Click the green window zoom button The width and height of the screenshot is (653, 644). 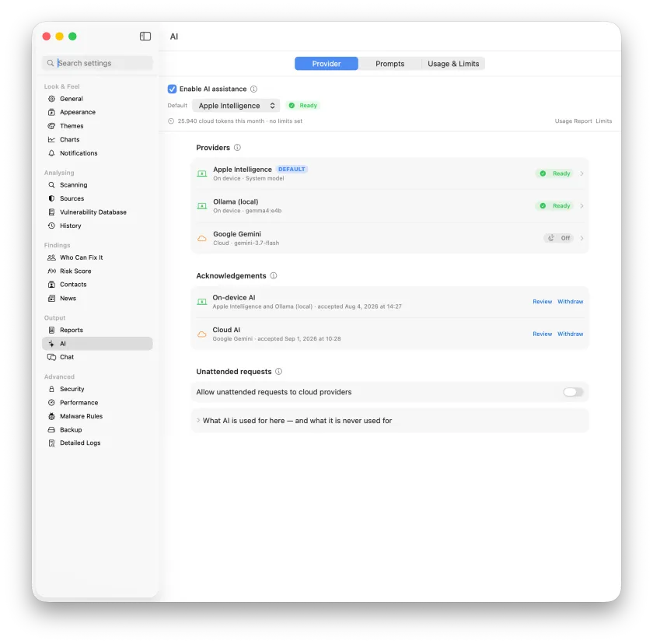(72, 37)
